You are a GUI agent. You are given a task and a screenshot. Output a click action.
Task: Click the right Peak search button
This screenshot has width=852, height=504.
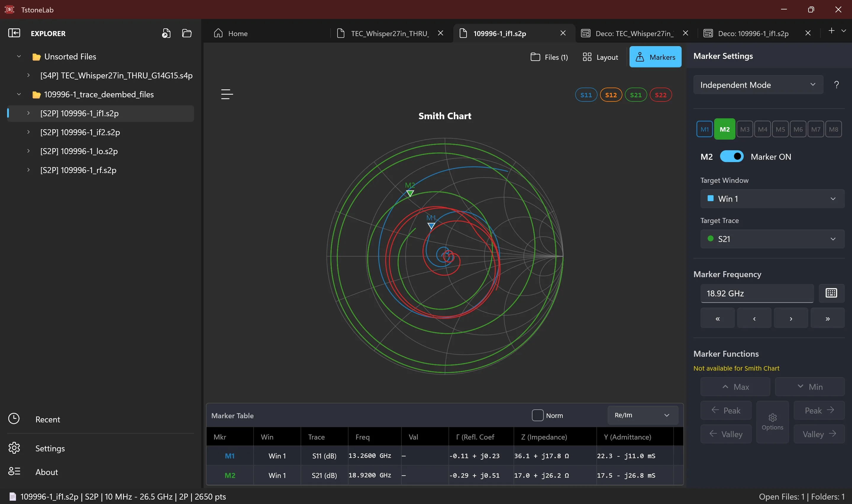pos(819,410)
